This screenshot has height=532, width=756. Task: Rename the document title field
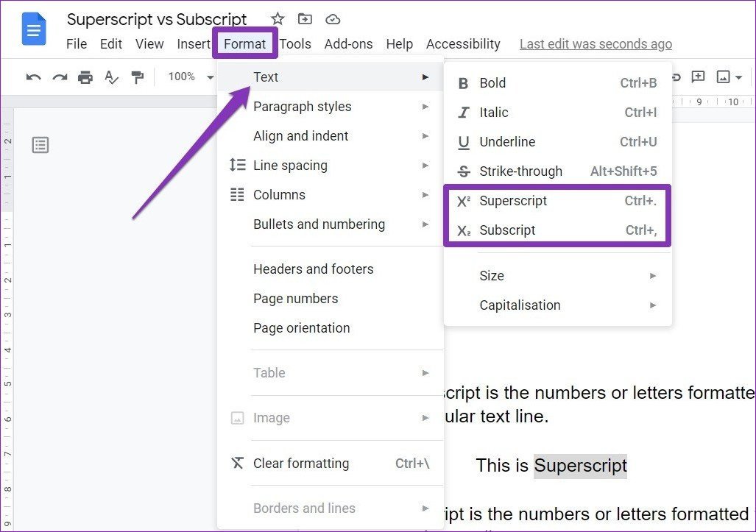click(x=157, y=19)
